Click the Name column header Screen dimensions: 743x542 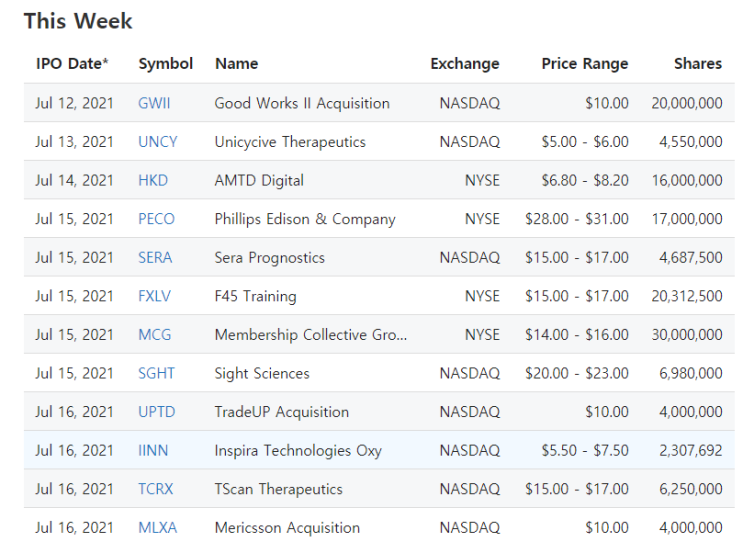pyautogui.click(x=236, y=64)
